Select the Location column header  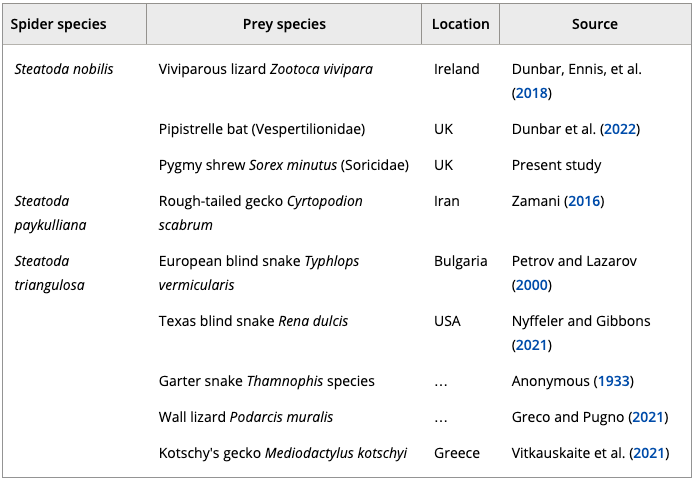point(461,24)
